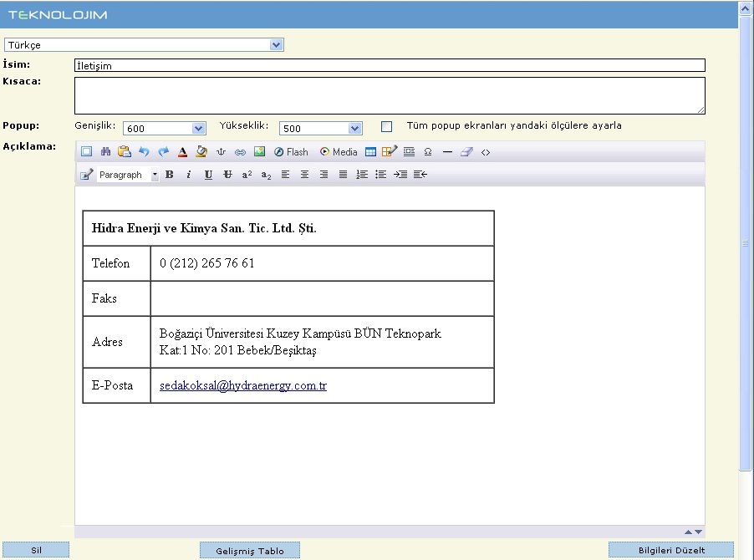Screen dimensions: 754x560
Task: Toggle bold formatting
Action: coord(169,175)
